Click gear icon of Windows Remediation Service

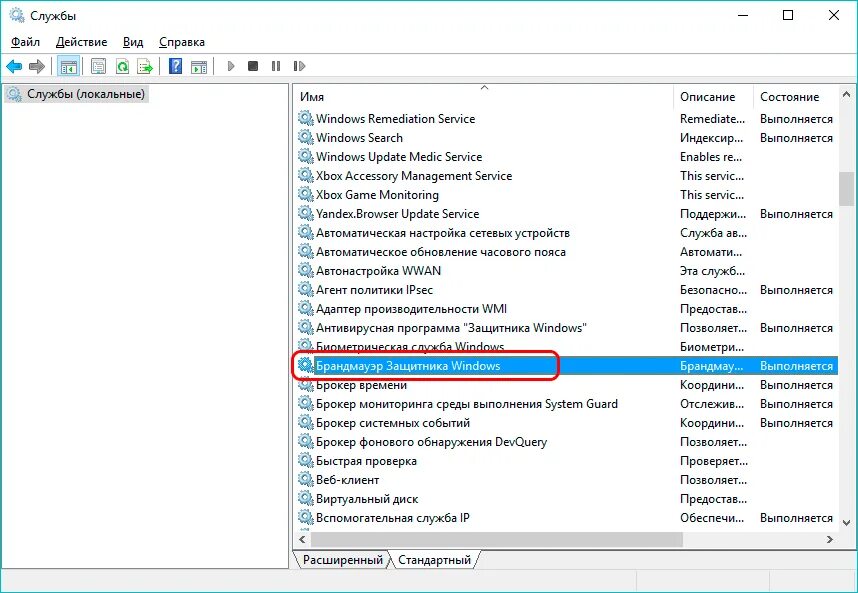tap(305, 118)
